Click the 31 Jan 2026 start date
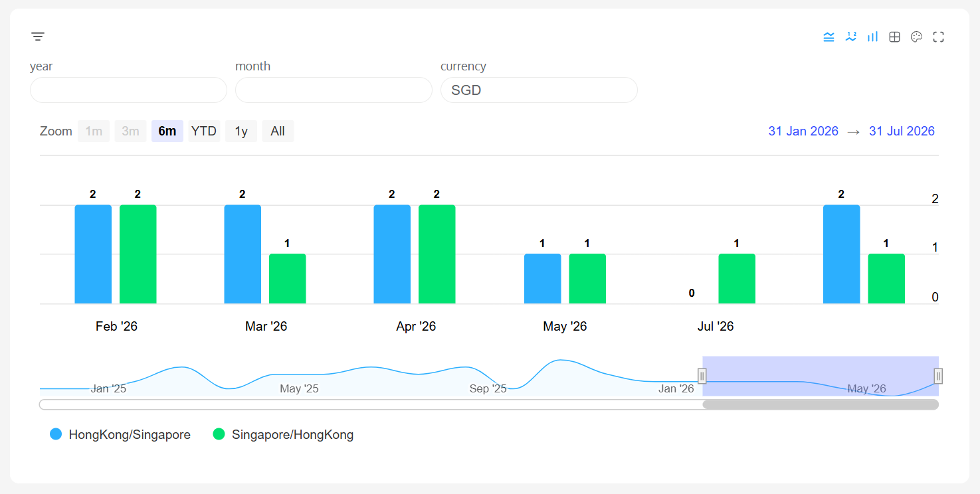980x494 pixels. tap(803, 131)
